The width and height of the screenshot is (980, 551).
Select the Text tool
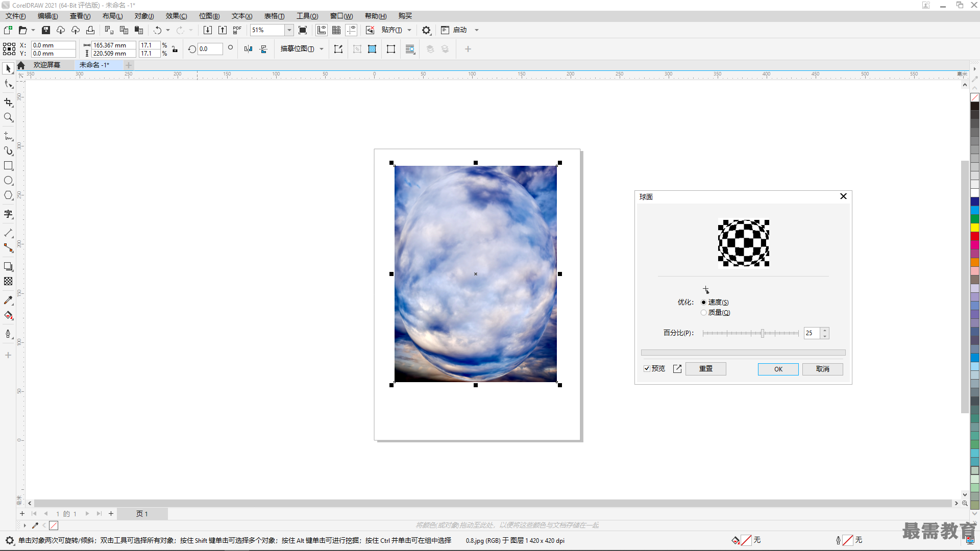(8, 214)
